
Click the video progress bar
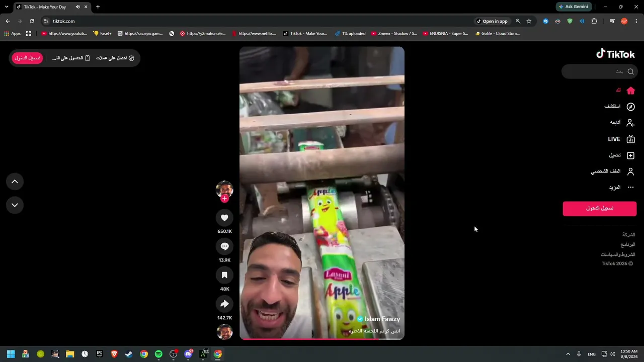coord(322,339)
